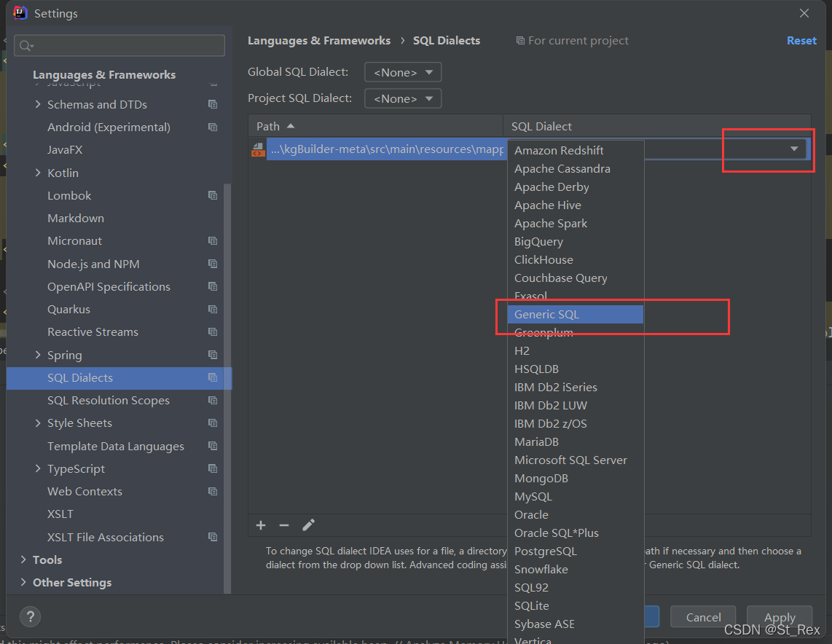Expand the Spring tree node
This screenshot has width=832, height=644.
point(38,355)
